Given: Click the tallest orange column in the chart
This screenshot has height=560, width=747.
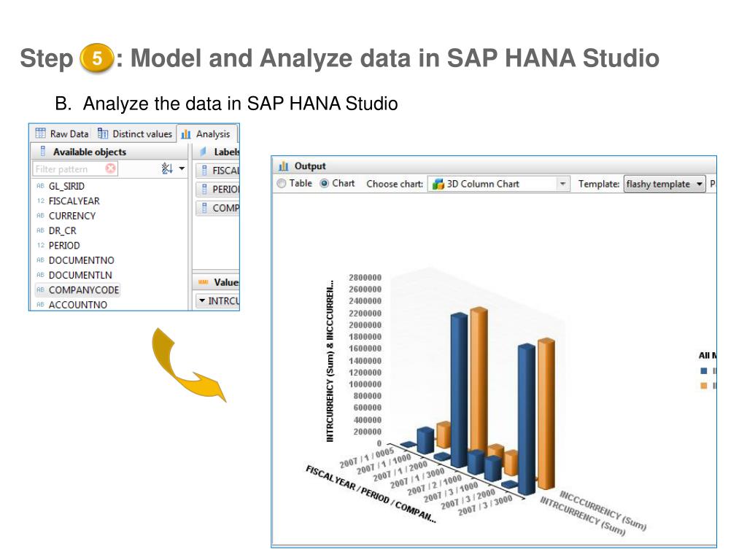Looking at the screenshot, I should tap(479, 379).
